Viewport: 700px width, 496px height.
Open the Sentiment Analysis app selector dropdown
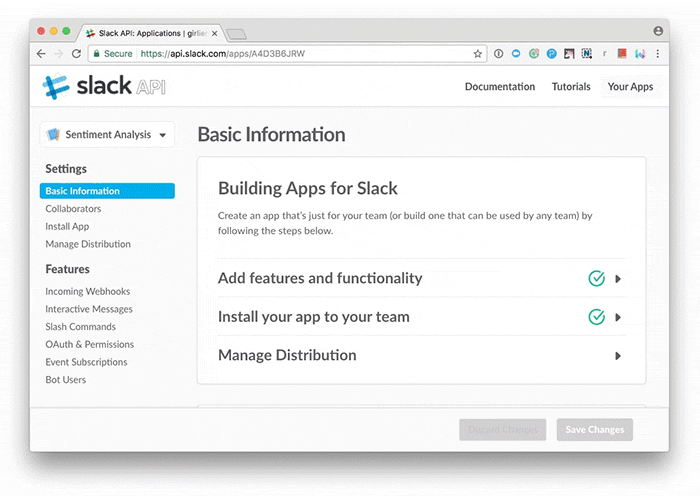click(x=107, y=135)
